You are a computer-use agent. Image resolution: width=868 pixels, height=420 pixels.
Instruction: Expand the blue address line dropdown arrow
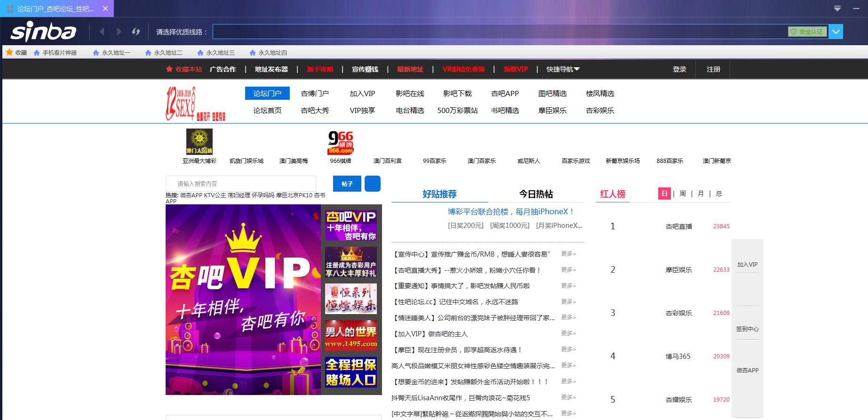(x=836, y=32)
